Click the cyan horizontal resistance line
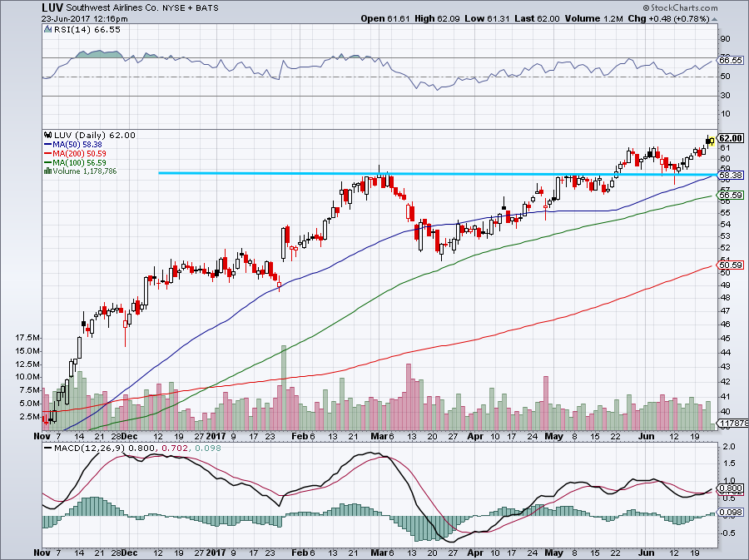Image resolution: width=749 pixels, height=560 pixels. click(x=437, y=174)
